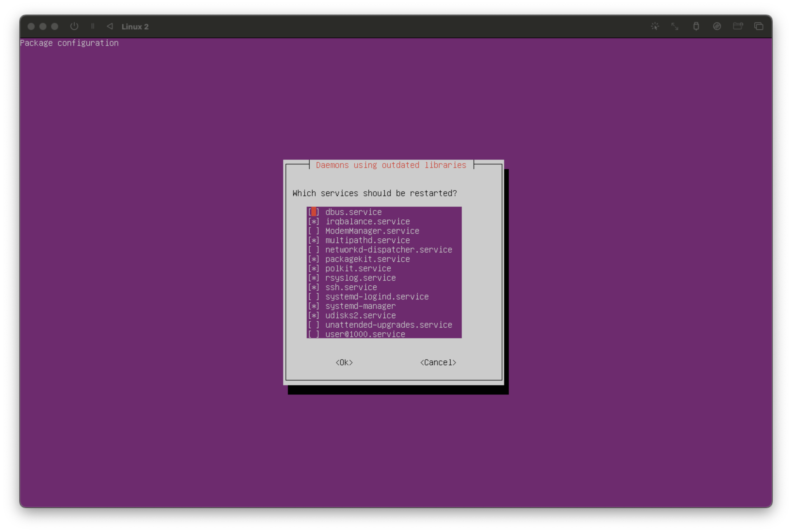Capture mouse cursor input icon
Screen dimensions: 792x532
point(655,26)
